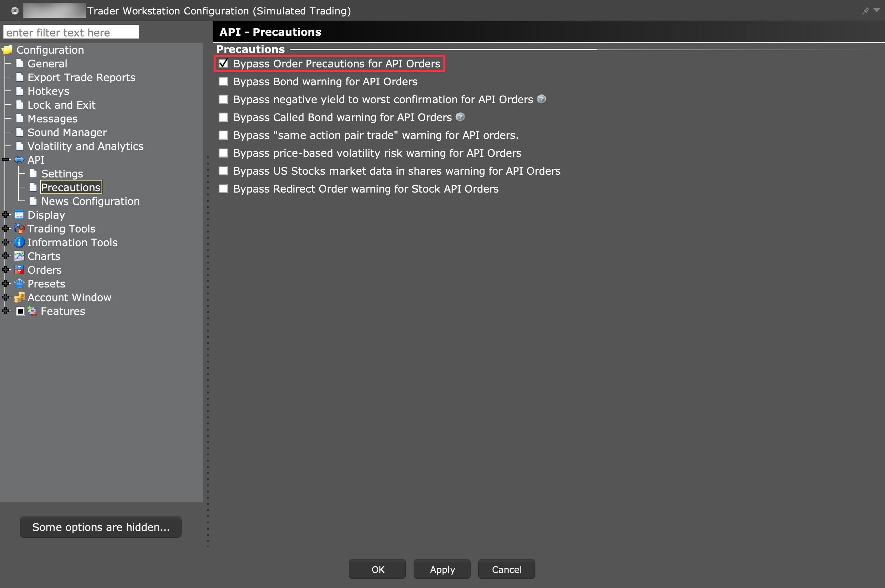
Task: Expand the Orders tree node
Action: [6, 270]
